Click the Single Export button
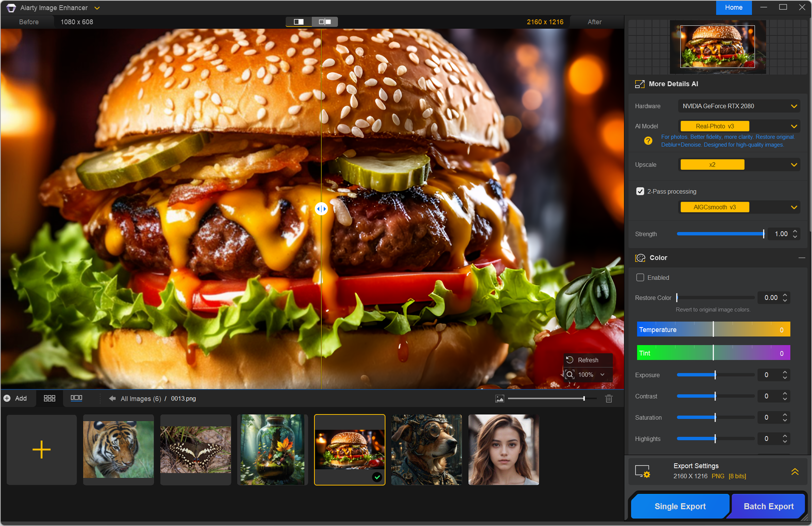Screen dimensions: 812x526 click(680, 506)
